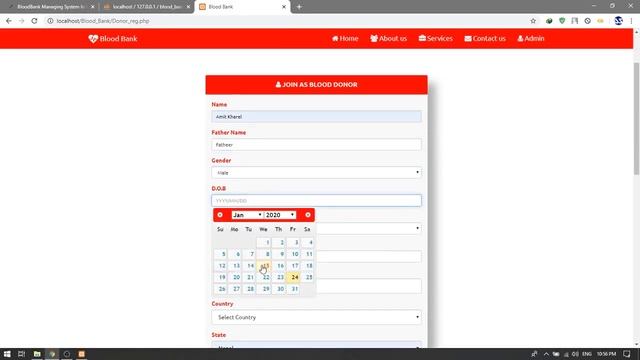Bookmark page with star icon
The width and height of the screenshot is (640, 360).
point(533,21)
